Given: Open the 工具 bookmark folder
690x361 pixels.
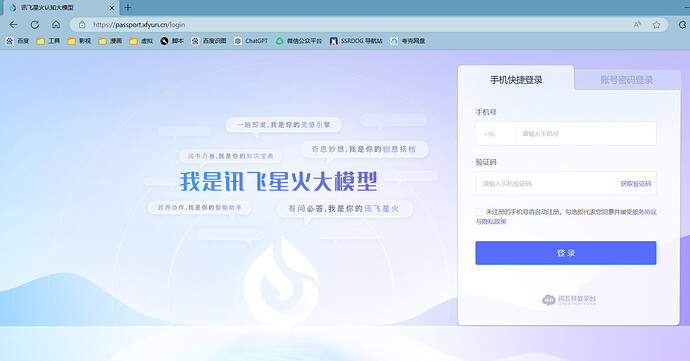Looking at the screenshot, I should [48, 41].
